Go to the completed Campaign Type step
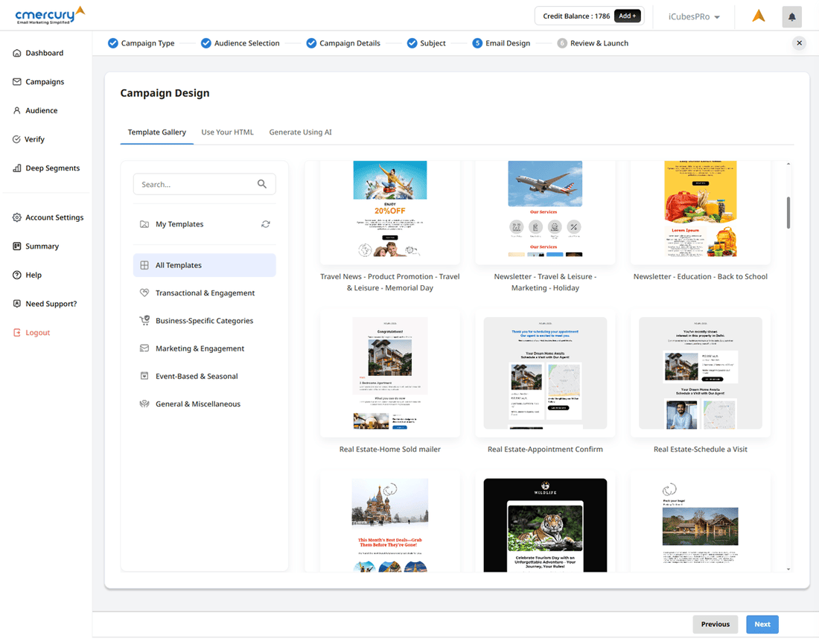Image resolution: width=819 pixels, height=644 pixels. click(x=141, y=43)
